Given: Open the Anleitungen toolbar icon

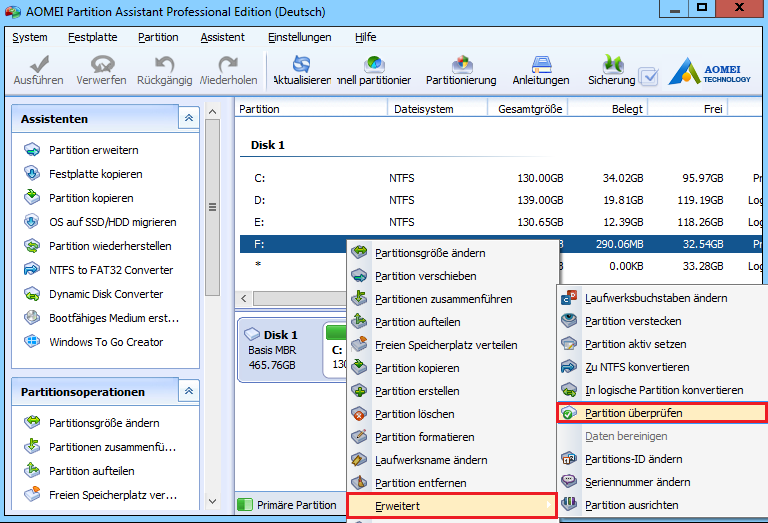Looking at the screenshot, I should (x=541, y=64).
